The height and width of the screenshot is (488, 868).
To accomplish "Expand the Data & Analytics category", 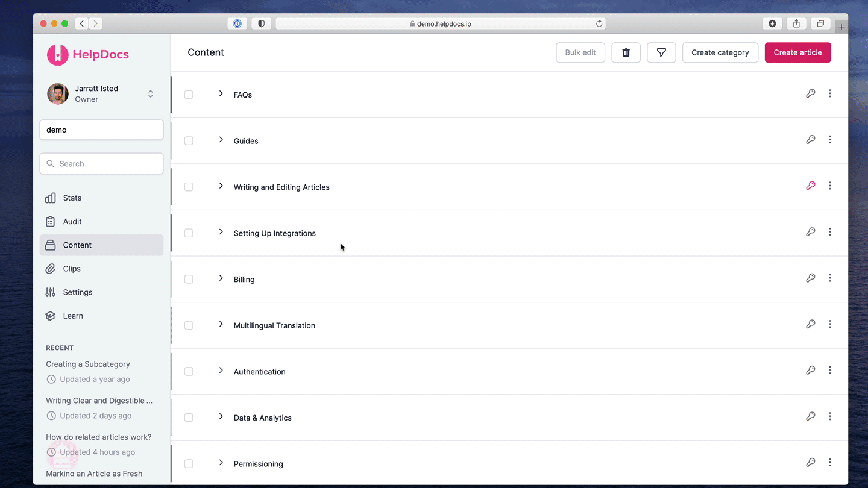I will coord(221,416).
